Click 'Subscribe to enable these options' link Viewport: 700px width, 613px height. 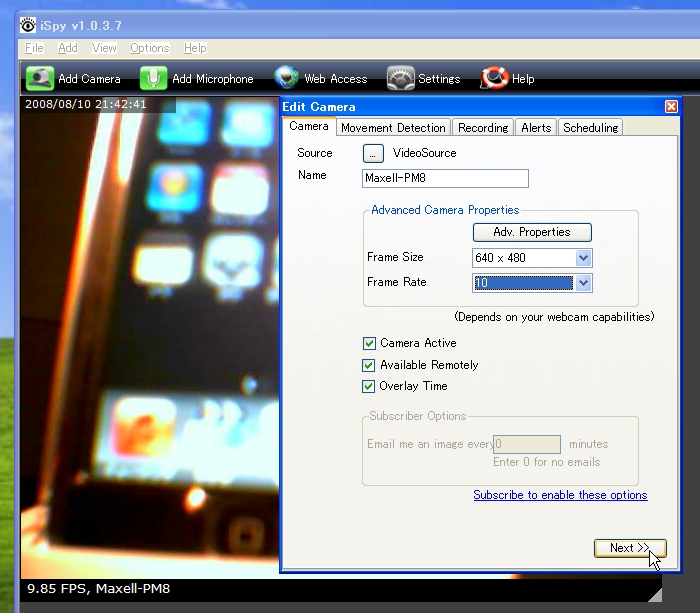click(x=560, y=495)
